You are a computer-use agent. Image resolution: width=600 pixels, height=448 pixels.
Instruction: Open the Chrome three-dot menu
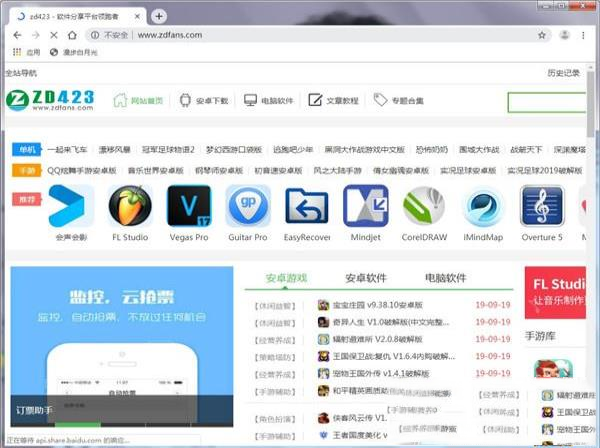pyautogui.click(x=583, y=35)
